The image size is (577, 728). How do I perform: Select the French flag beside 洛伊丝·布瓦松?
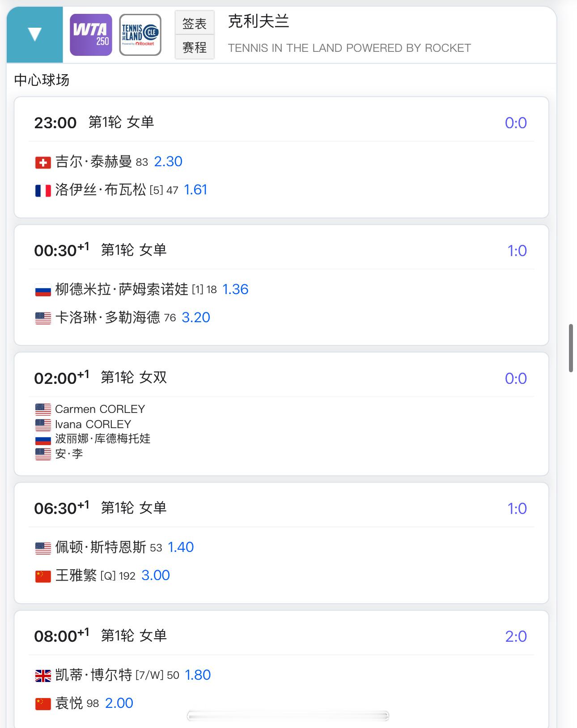tap(43, 191)
